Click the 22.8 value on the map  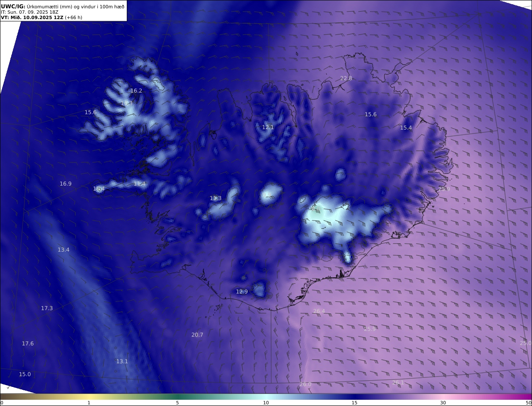tap(346, 78)
